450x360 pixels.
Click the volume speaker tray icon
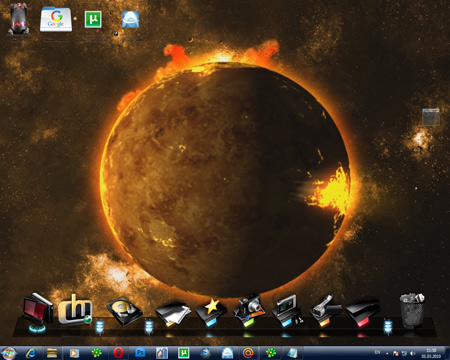(x=412, y=353)
